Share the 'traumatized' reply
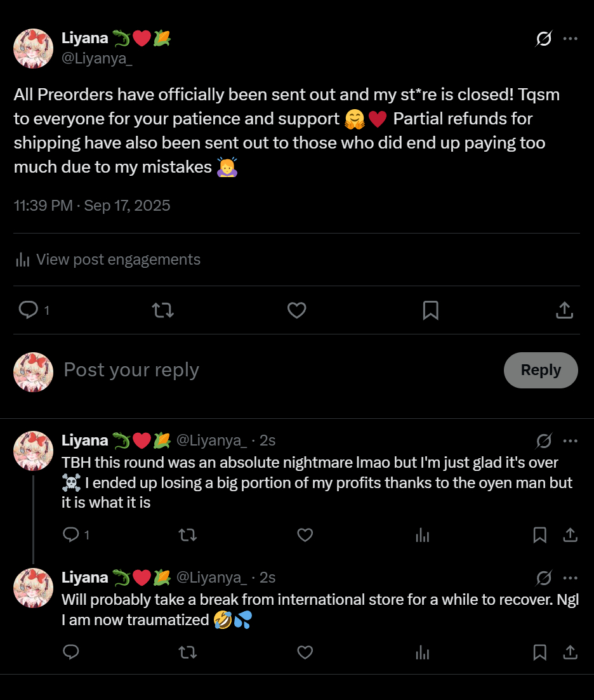The image size is (594, 700). pos(571,652)
